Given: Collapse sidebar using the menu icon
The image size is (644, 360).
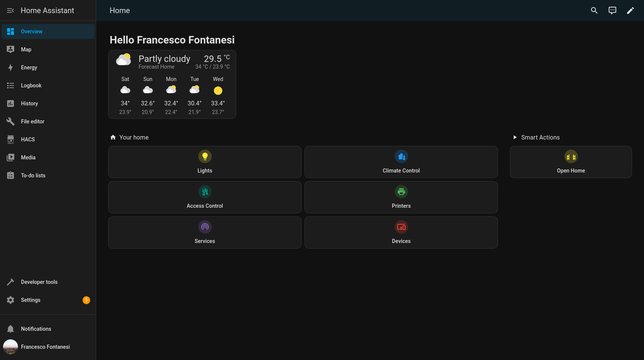Looking at the screenshot, I should (11, 10).
